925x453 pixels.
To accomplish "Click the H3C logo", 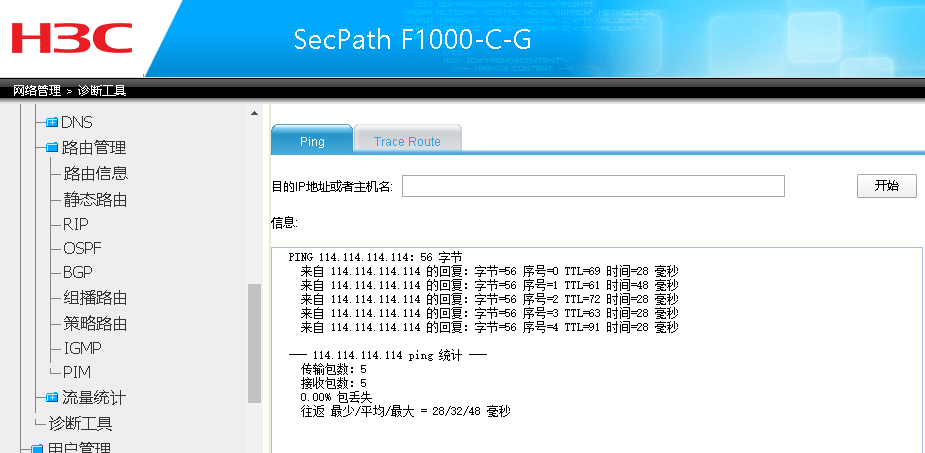I will point(71,38).
